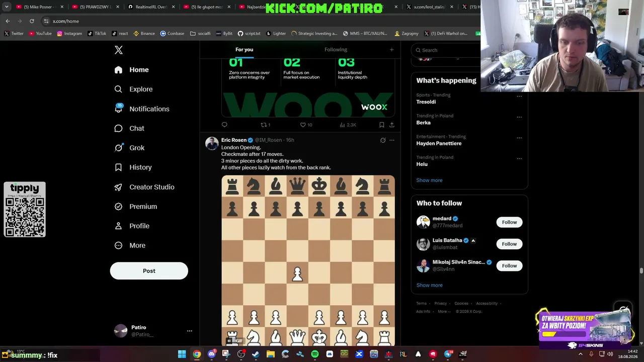
Task: Open Profile page from sidebar
Action: click(132, 226)
